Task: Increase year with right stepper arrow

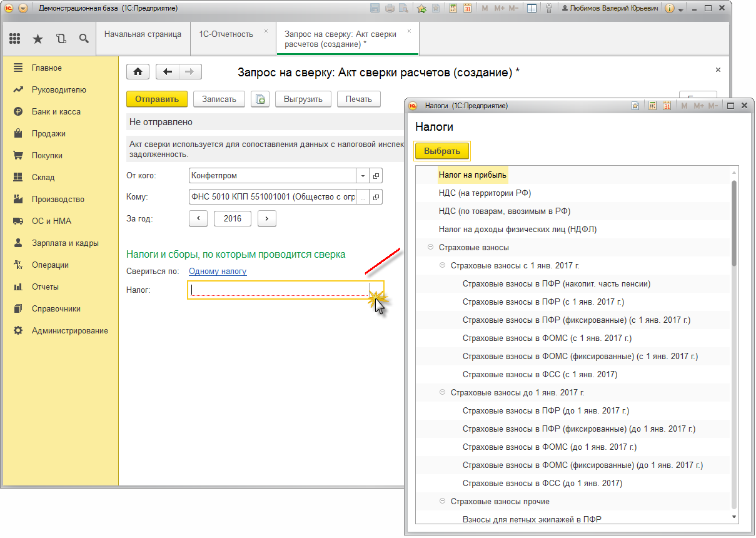Action: 267,218
